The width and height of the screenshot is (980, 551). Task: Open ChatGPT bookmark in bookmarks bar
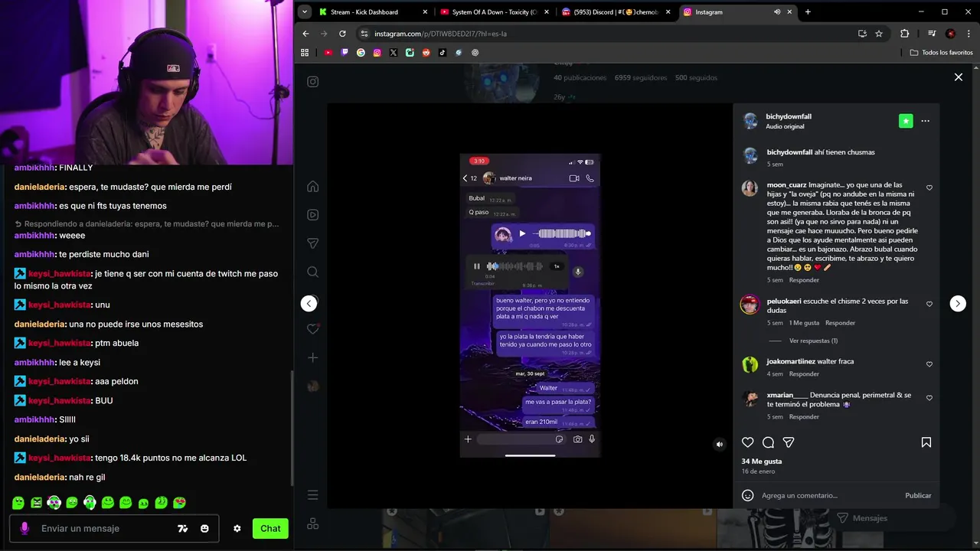[x=475, y=53]
